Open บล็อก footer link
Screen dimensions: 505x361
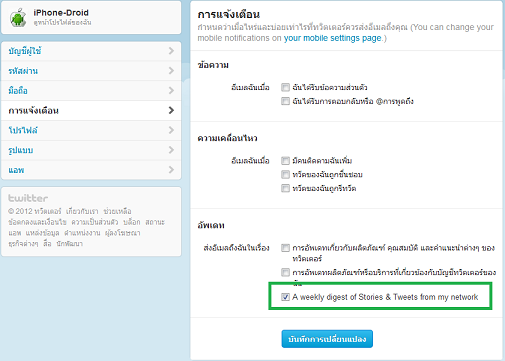tap(132, 222)
